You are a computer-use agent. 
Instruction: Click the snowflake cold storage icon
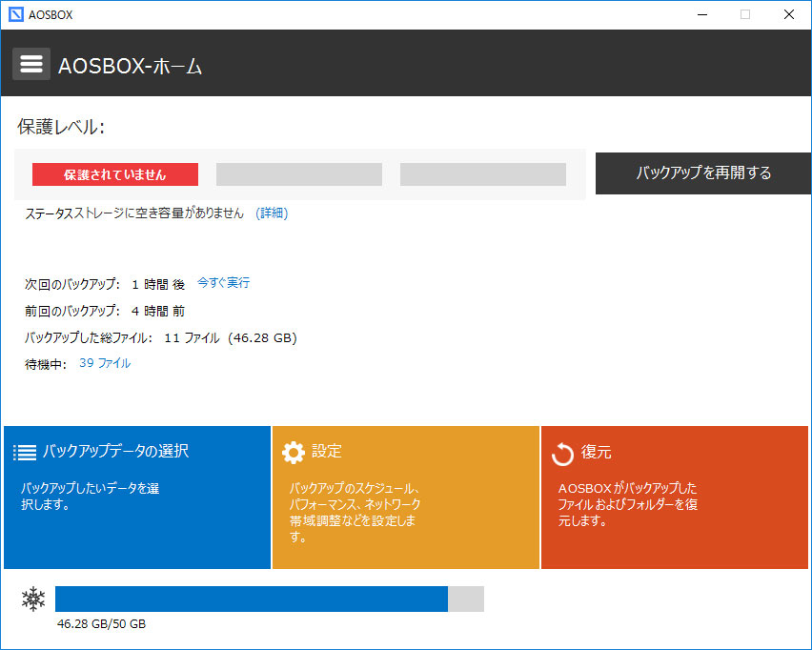[33, 599]
